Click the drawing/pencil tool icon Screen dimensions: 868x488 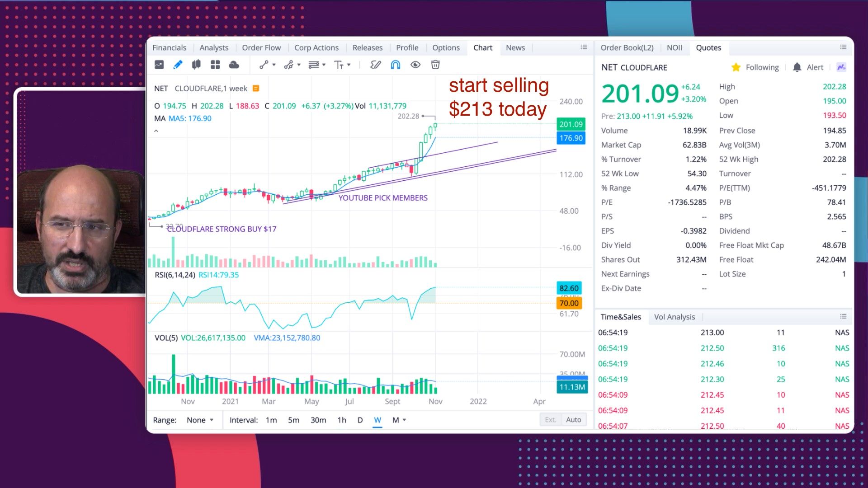click(178, 64)
